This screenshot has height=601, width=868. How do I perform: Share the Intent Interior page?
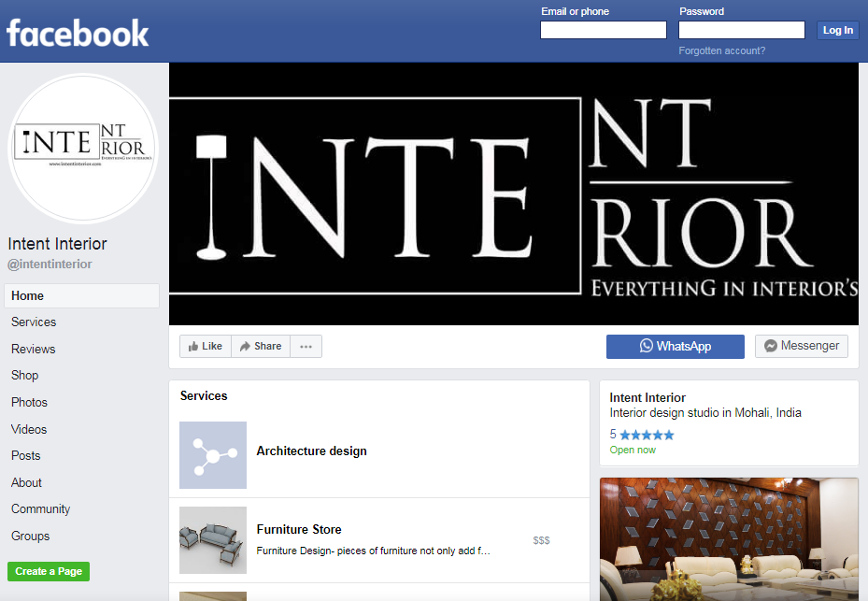tap(261, 346)
